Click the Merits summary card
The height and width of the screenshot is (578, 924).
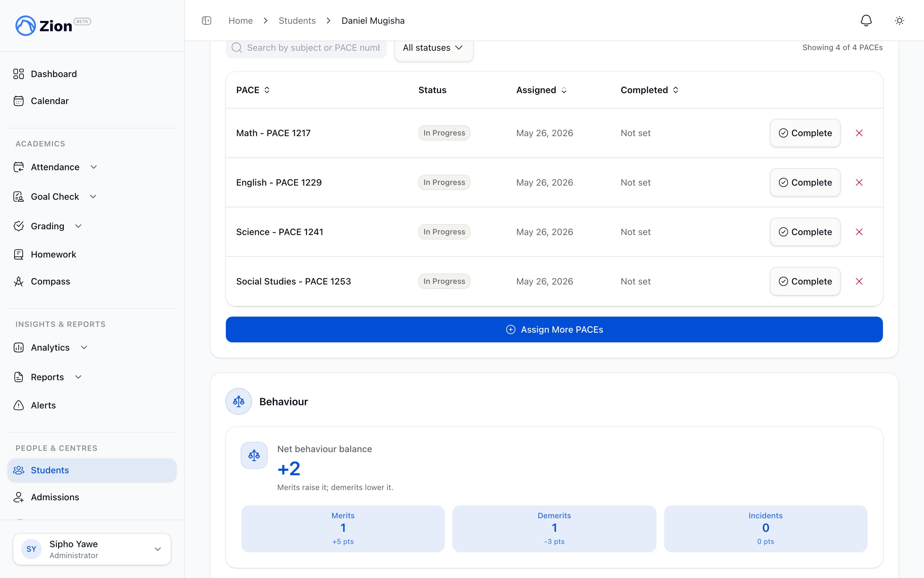[x=343, y=529]
